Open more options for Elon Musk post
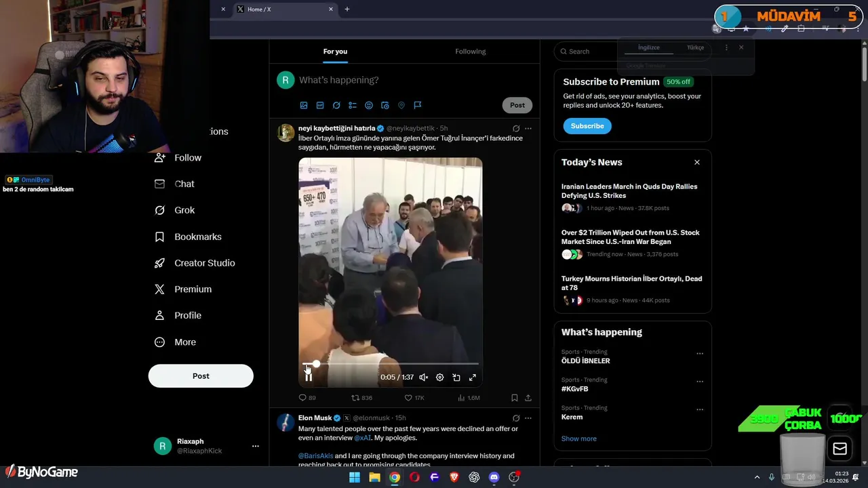This screenshot has width=868, height=488. coord(528,418)
